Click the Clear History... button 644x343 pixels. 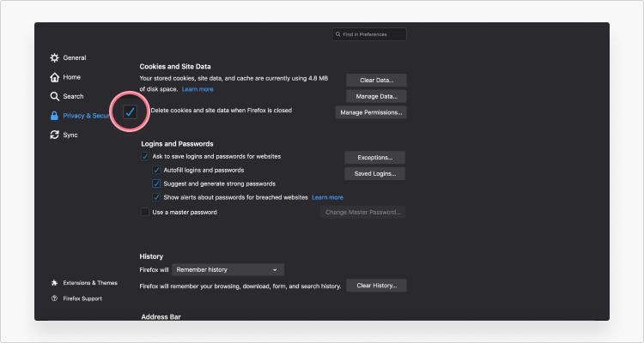(376, 286)
